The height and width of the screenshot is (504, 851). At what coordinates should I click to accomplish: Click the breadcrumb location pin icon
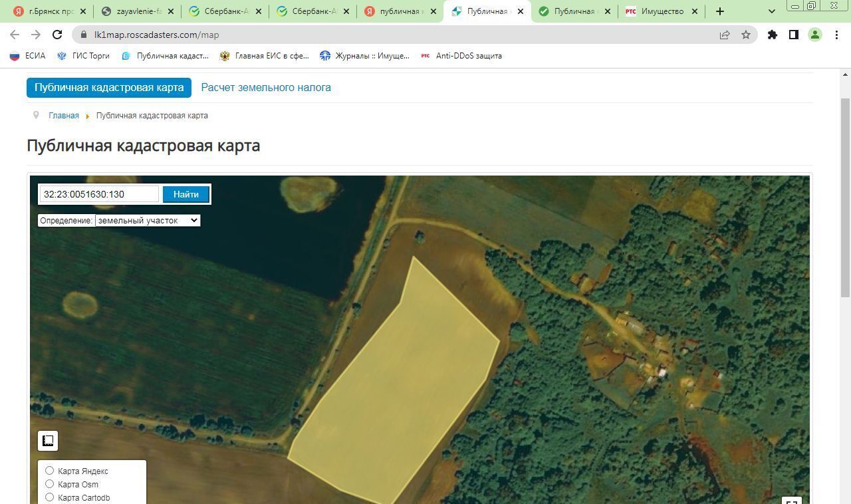36,115
